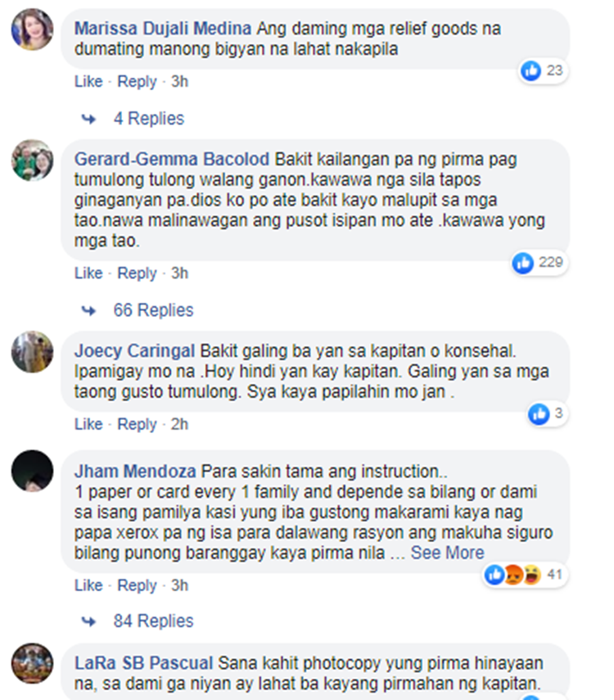This screenshot has width=614, height=700.
Task: Expand the 66 Replies thread
Action: [x=153, y=310]
